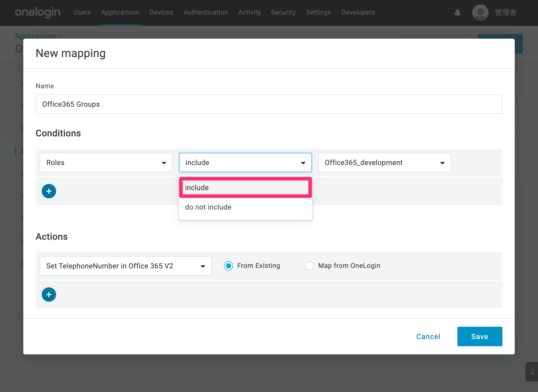Choose the include option in list

(x=245, y=188)
